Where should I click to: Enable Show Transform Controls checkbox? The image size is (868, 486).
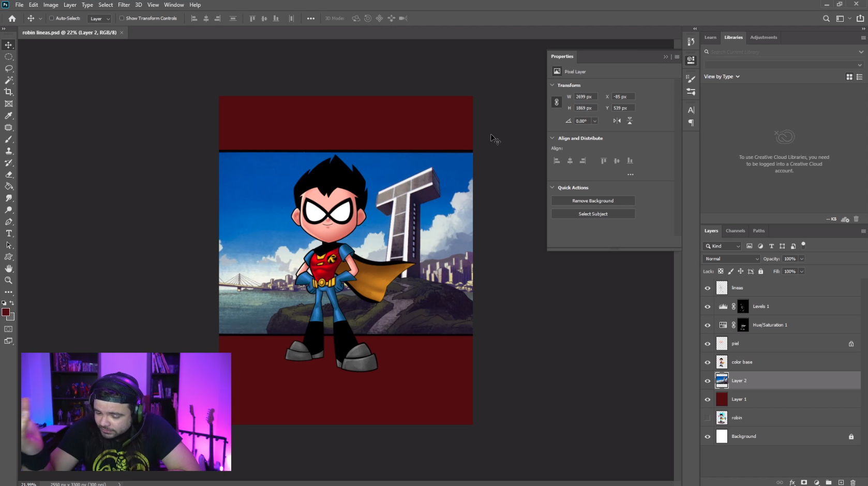tap(122, 18)
